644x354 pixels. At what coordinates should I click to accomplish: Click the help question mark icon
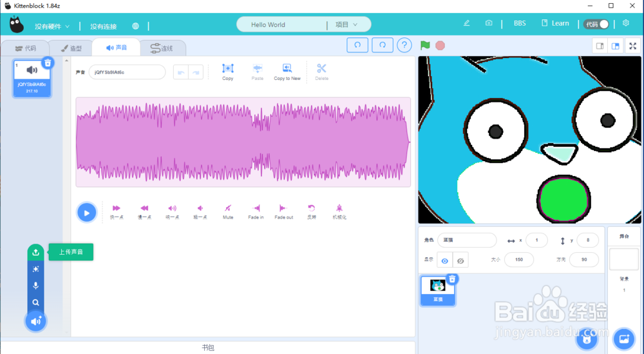pyautogui.click(x=404, y=45)
